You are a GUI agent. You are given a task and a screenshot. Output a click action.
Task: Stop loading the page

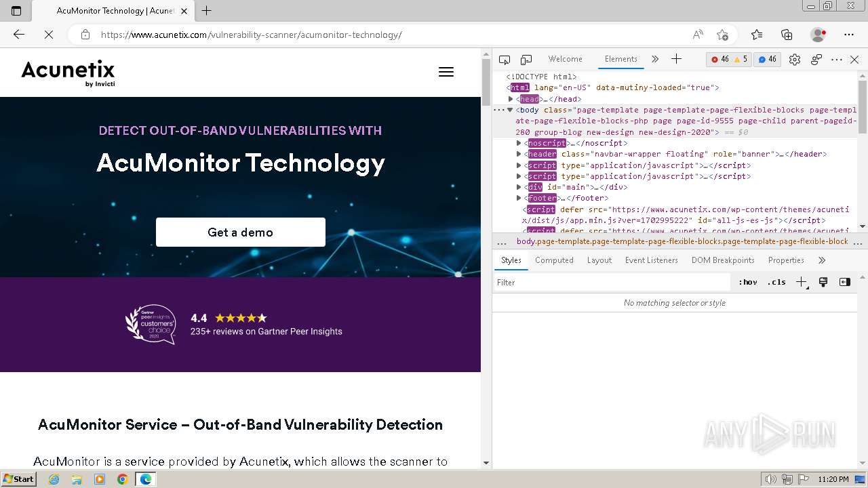tap(48, 35)
